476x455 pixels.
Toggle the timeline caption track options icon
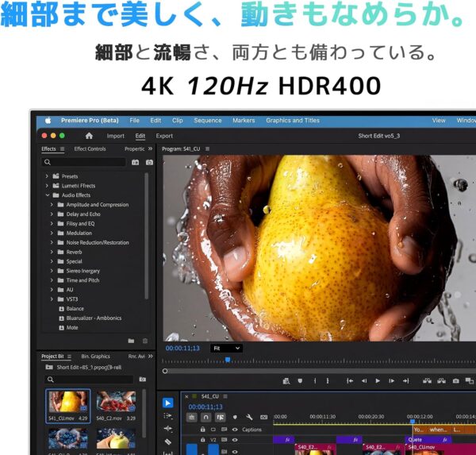(264, 418)
